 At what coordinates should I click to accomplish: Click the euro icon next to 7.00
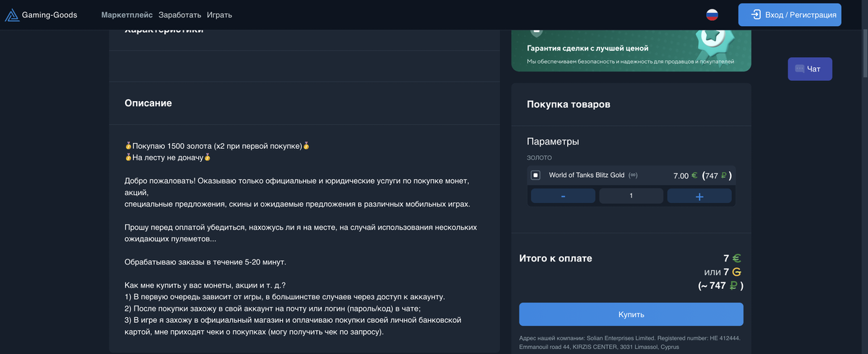pyautogui.click(x=694, y=176)
